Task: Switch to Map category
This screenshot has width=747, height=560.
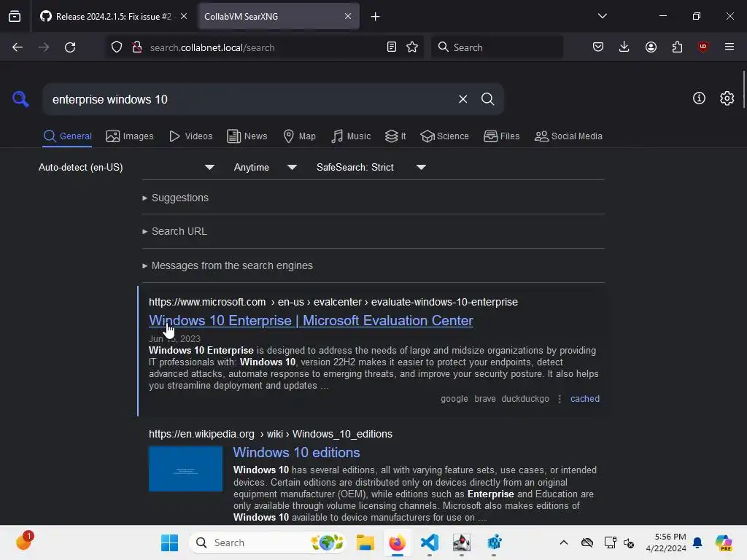Action: pos(300,136)
